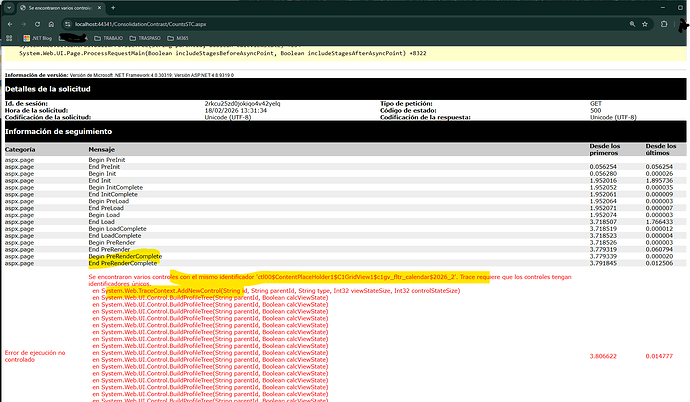Go to the browser home page
Viewport: 690px width, 402px height.
51,24
